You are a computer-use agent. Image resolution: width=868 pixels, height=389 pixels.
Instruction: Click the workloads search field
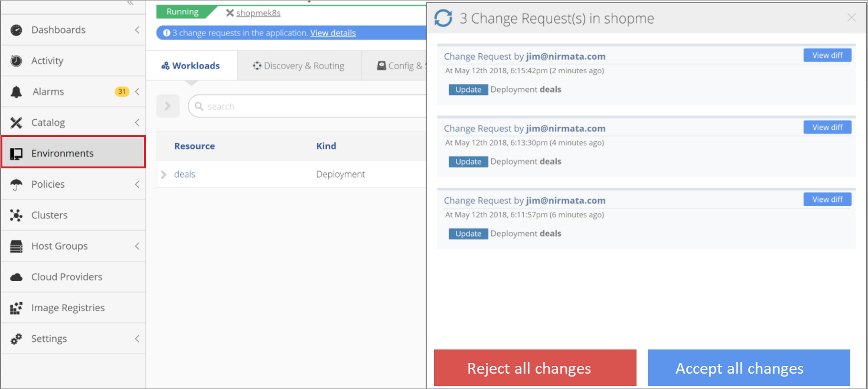[307, 106]
